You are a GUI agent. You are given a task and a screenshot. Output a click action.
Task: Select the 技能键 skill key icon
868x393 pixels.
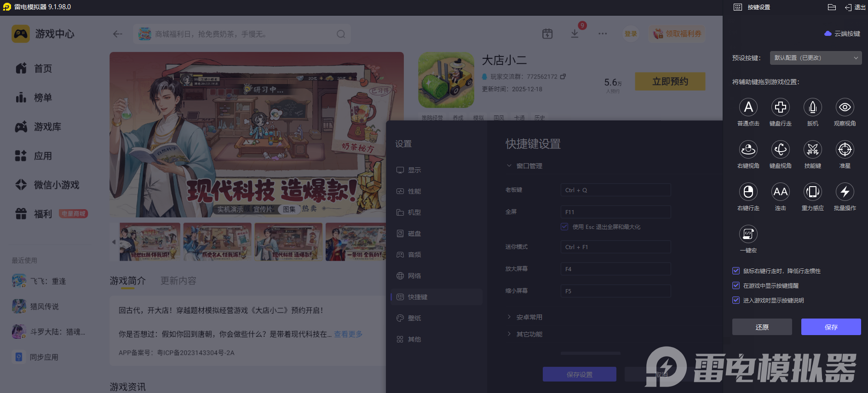(812, 150)
